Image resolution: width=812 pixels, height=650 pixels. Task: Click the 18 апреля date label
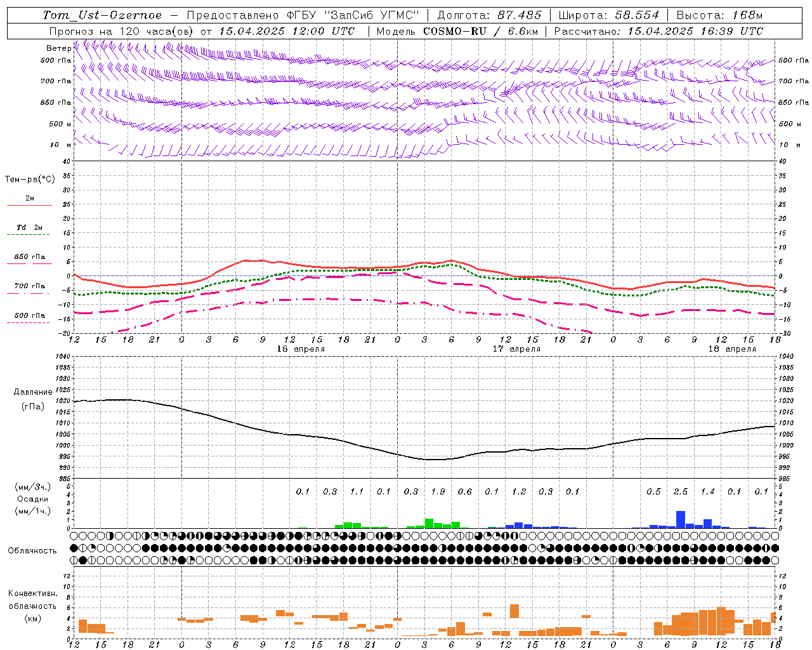732,349
